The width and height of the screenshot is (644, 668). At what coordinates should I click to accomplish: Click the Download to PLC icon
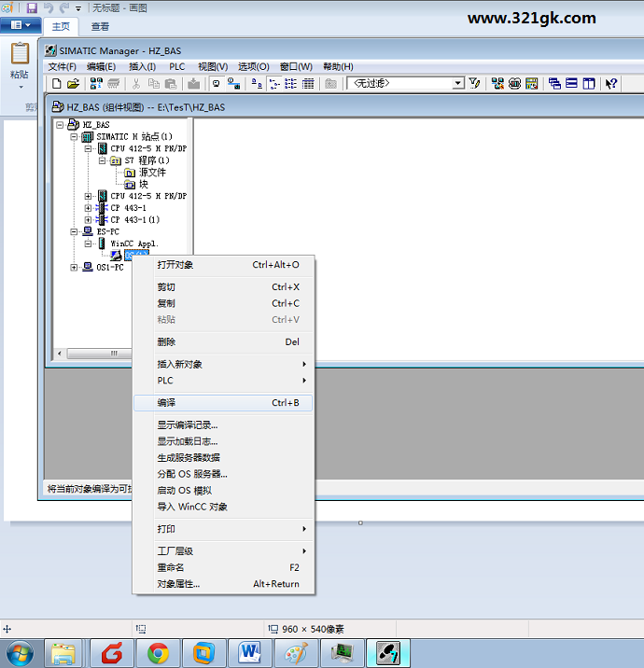[193, 84]
